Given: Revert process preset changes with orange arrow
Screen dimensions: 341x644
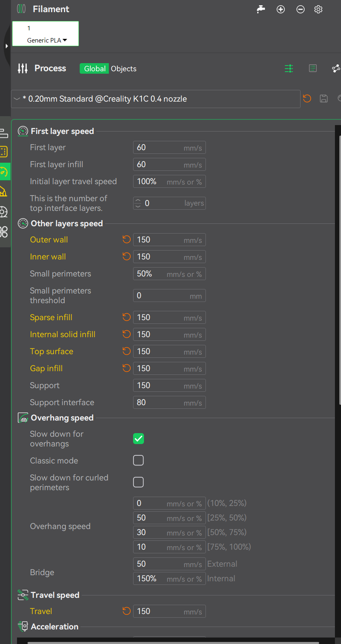Looking at the screenshot, I should 307,98.
